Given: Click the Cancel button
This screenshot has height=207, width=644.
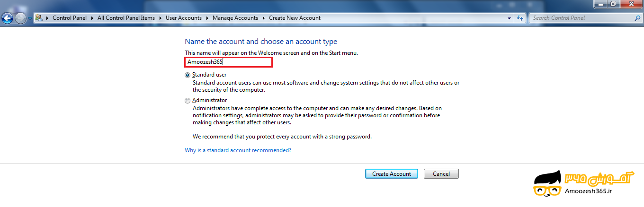Looking at the screenshot, I should (x=441, y=174).
